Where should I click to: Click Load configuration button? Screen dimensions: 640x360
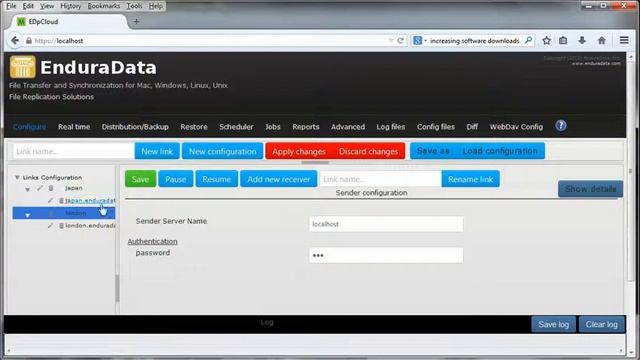[500, 151]
